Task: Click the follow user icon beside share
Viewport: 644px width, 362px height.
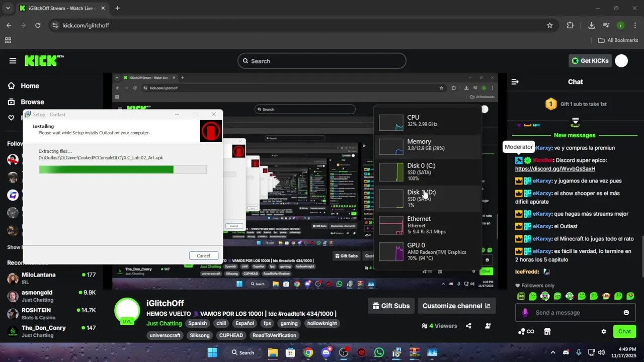Action: (488, 326)
